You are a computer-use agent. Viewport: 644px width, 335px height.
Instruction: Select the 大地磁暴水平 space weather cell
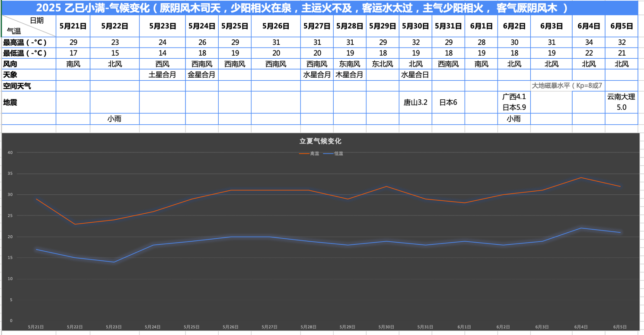click(567, 85)
